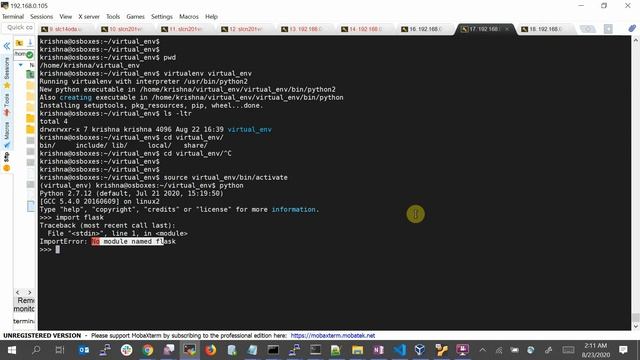Open the mobaxterm.mobatek.net link
The width and height of the screenshot is (640, 360).
[333, 336]
